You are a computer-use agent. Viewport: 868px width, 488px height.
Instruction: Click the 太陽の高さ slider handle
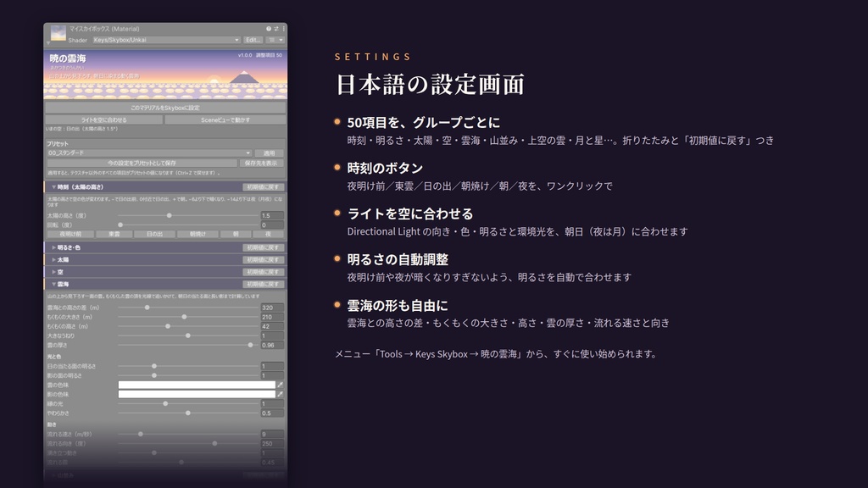[170, 216]
